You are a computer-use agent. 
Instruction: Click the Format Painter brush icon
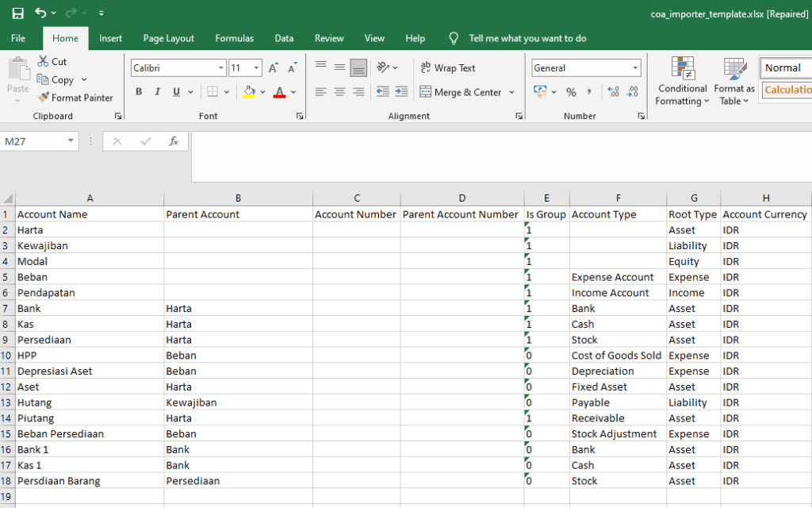[44, 98]
